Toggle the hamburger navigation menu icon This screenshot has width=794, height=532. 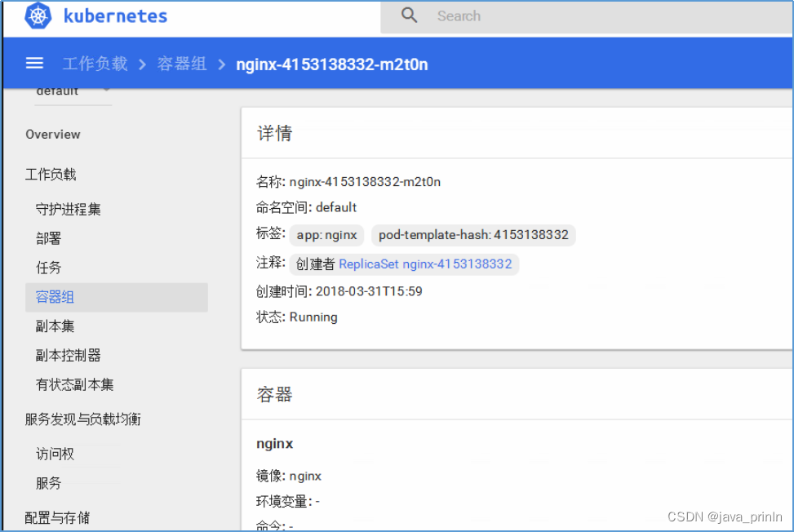(x=34, y=64)
